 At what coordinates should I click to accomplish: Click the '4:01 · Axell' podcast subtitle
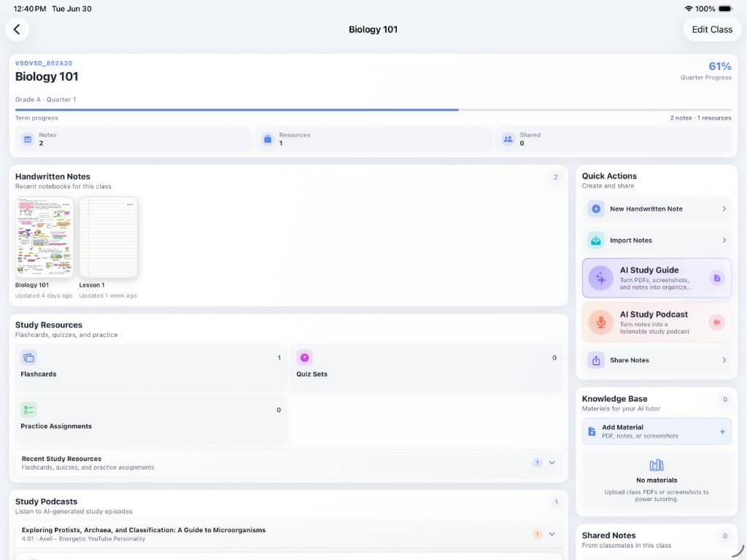[x=83, y=539]
